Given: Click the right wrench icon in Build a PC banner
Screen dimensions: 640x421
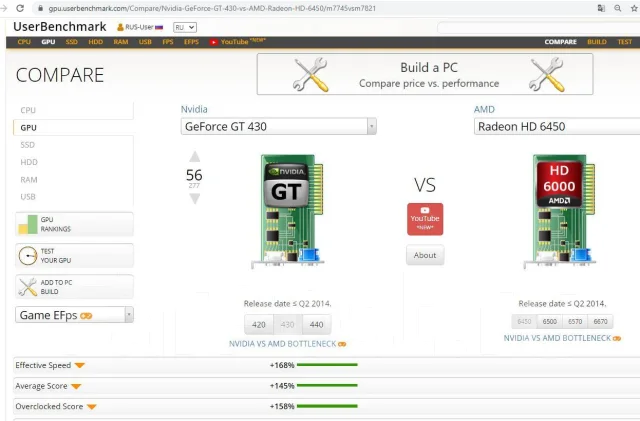Looking at the screenshot, I should [547, 74].
